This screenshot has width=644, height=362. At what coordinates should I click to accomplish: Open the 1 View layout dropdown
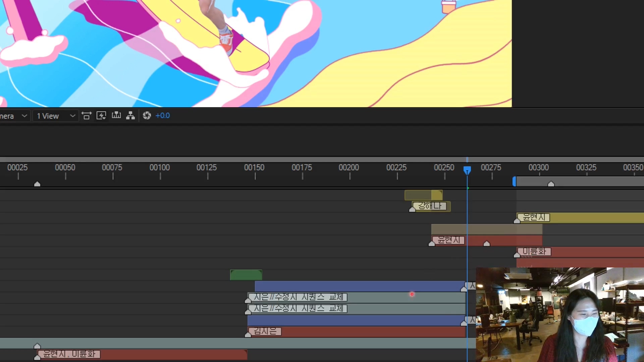point(55,116)
